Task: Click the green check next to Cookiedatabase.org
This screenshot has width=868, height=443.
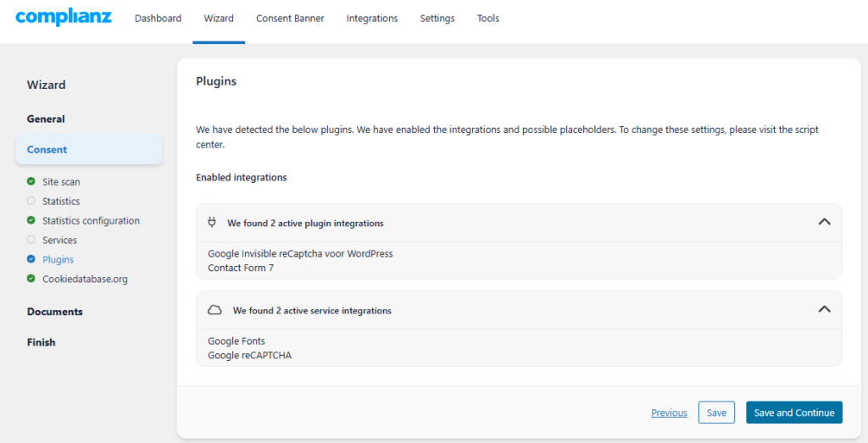Action: 31,278
